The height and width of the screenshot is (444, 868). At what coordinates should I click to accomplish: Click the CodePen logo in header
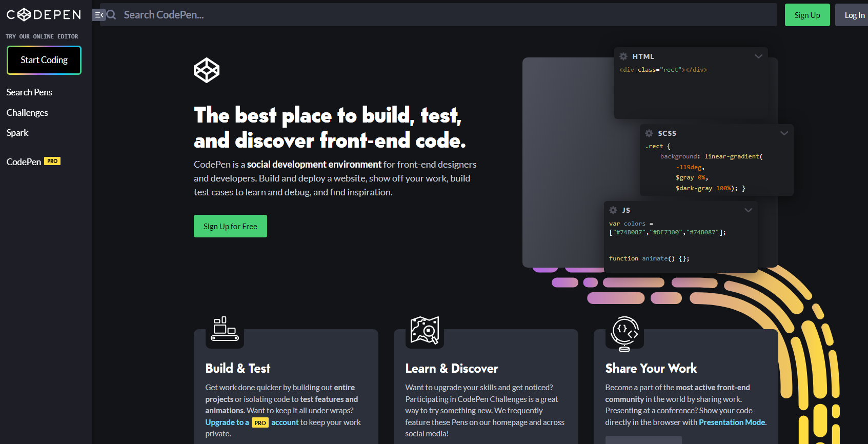tap(44, 14)
